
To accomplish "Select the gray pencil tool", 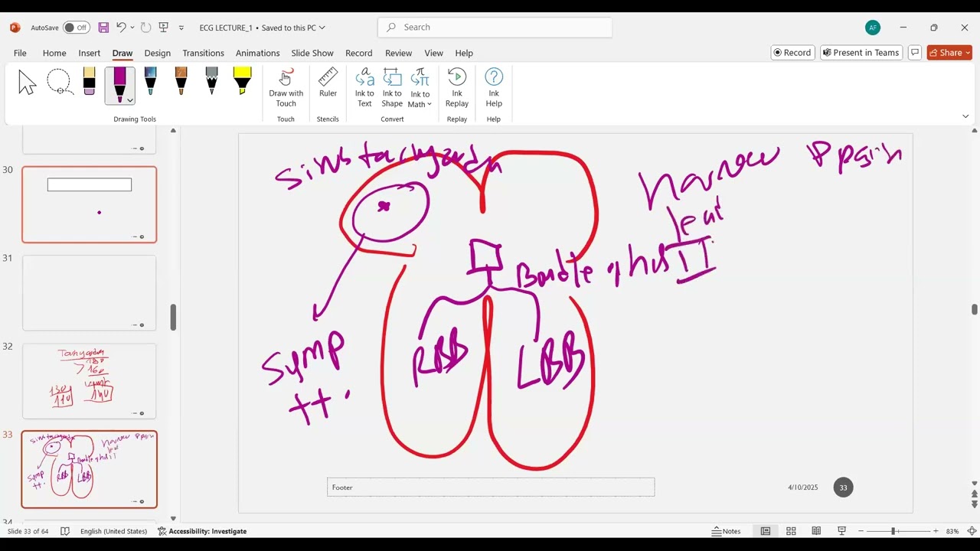I will click(x=212, y=82).
